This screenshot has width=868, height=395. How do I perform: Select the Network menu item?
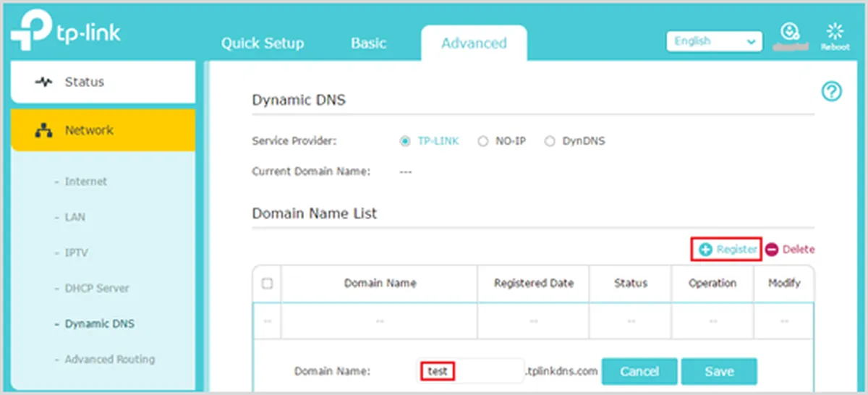click(103, 130)
